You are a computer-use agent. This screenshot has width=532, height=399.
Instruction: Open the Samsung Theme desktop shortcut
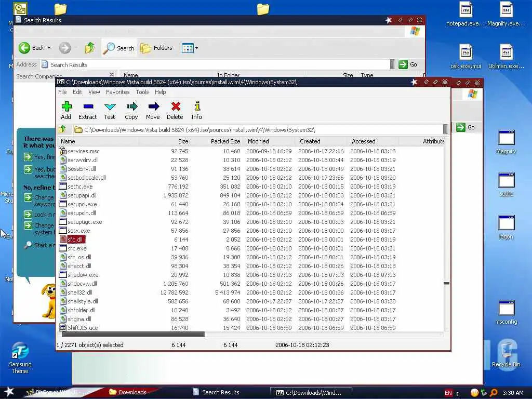tap(20, 358)
